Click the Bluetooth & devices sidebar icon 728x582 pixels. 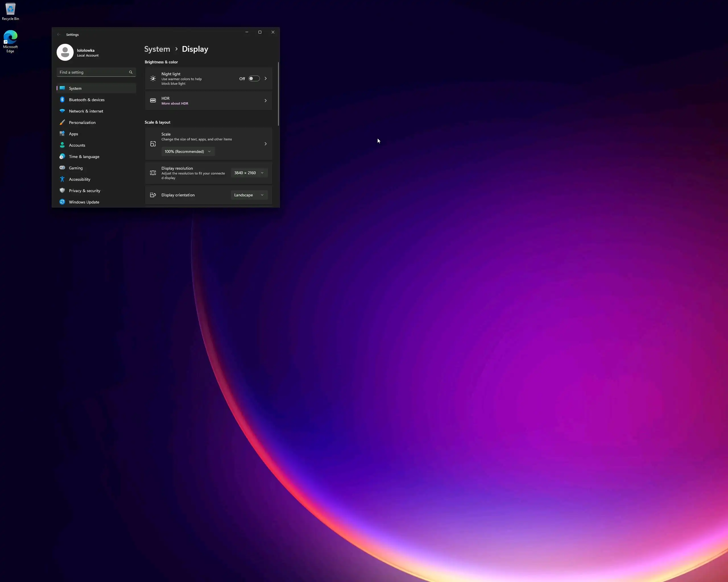(x=62, y=99)
